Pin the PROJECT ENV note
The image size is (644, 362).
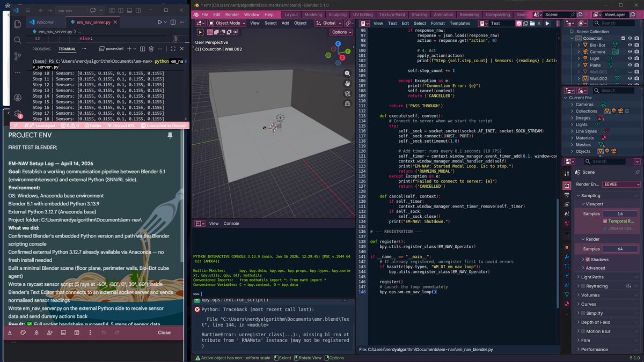click(170, 136)
